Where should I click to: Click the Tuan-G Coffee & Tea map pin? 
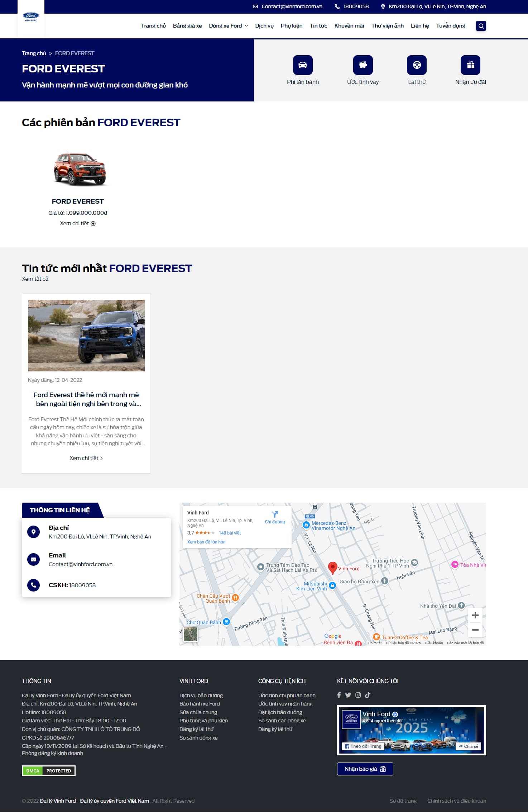coord(376,637)
